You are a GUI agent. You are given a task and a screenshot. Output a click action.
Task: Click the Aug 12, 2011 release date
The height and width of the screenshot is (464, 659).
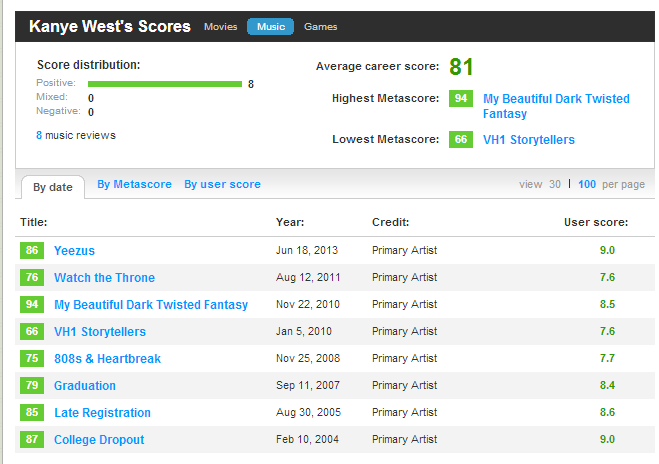pyautogui.click(x=308, y=277)
